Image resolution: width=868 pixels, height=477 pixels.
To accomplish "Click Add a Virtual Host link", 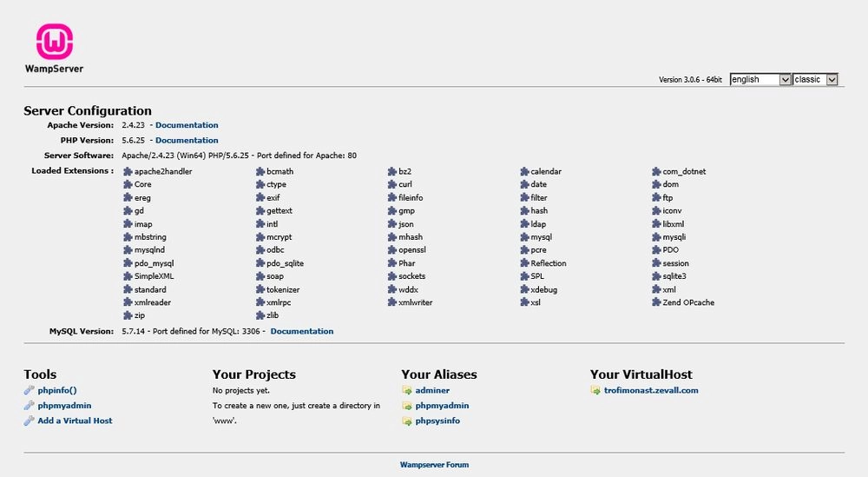I will (75, 421).
